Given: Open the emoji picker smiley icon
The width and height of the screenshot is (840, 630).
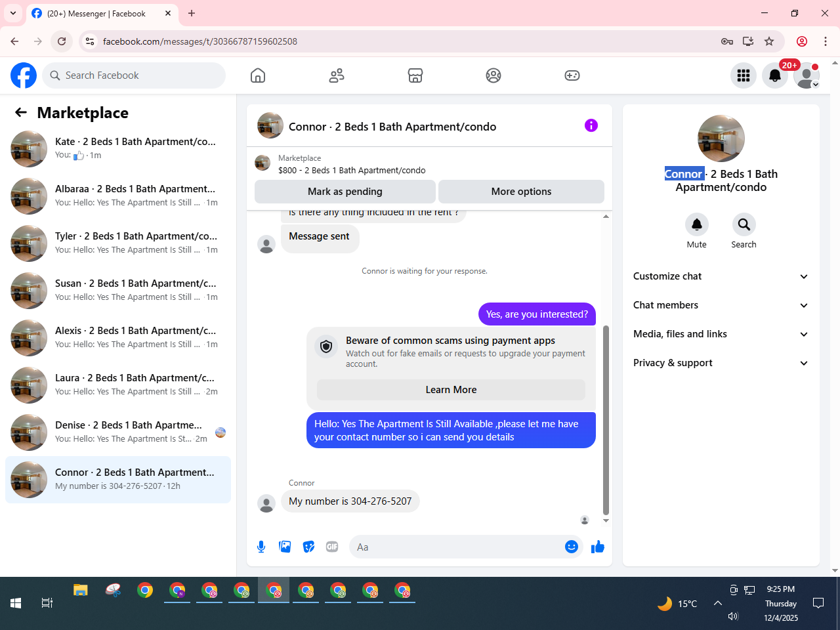Looking at the screenshot, I should (x=572, y=547).
